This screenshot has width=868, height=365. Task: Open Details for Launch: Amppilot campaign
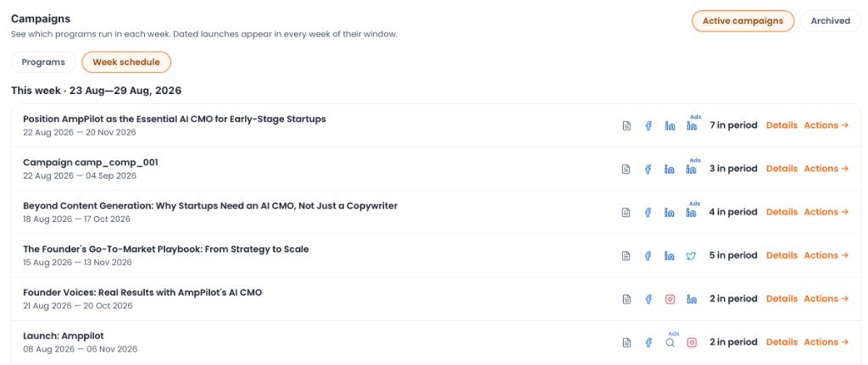tap(782, 342)
